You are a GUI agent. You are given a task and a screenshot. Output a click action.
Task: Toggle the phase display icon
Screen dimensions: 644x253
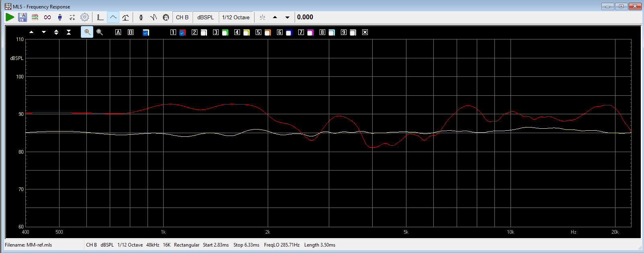click(141, 17)
